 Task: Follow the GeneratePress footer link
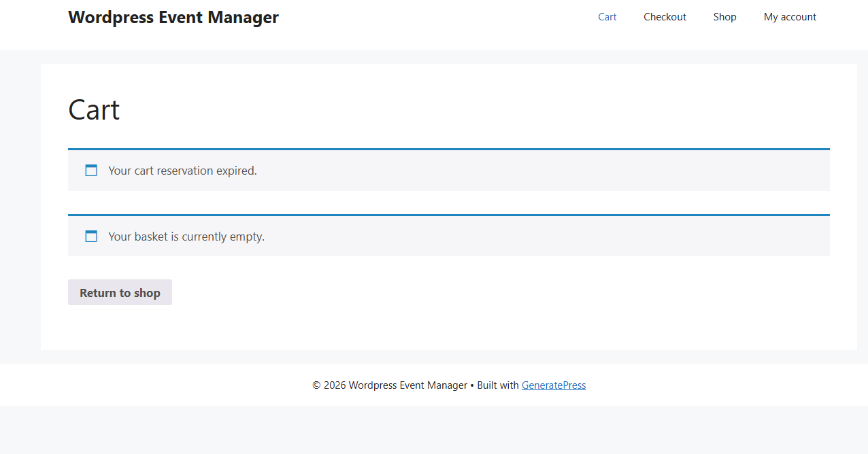pos(553,385)
